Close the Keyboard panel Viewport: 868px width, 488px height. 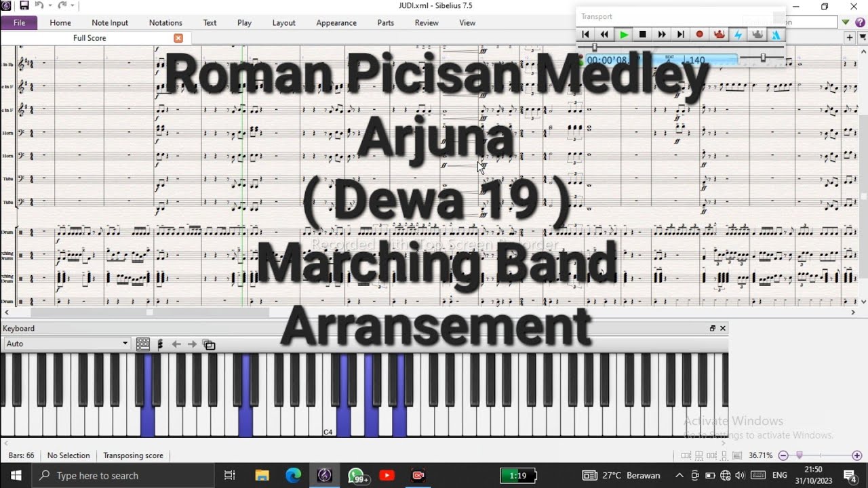coord(723,328)
